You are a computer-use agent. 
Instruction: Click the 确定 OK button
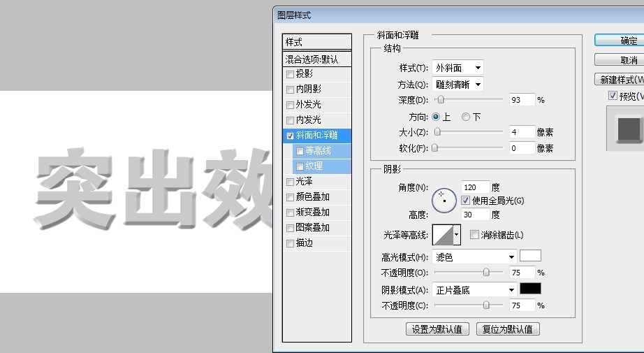(x=620, y=41)
